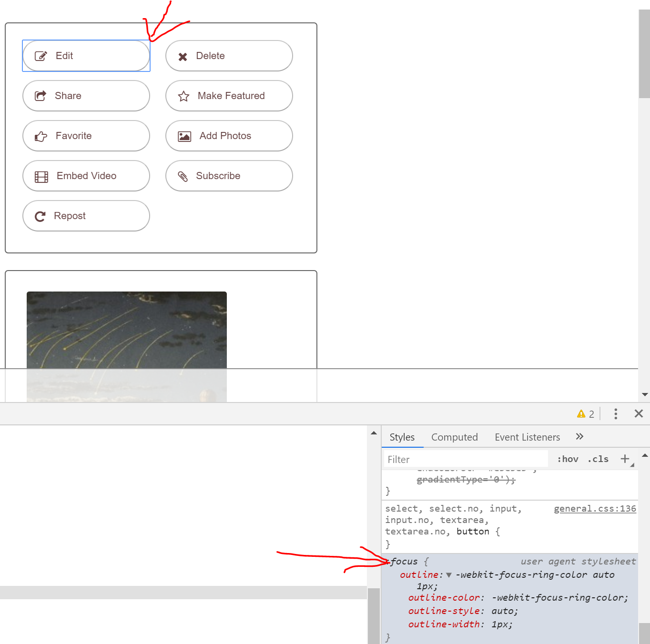Image resolution: width=650 pixels, height=644 pixels.
Task: Open DevTools three-dot options menu
Action: tap(616, 413)
